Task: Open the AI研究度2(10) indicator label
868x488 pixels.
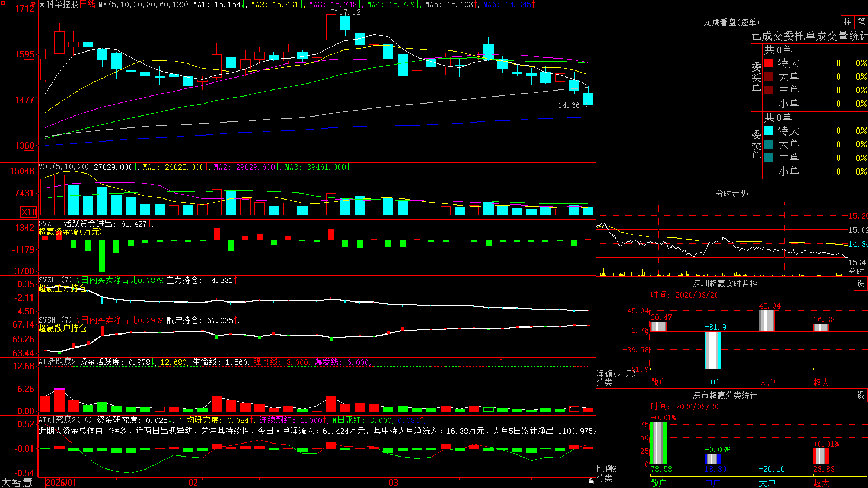Action: click(66, 420)
